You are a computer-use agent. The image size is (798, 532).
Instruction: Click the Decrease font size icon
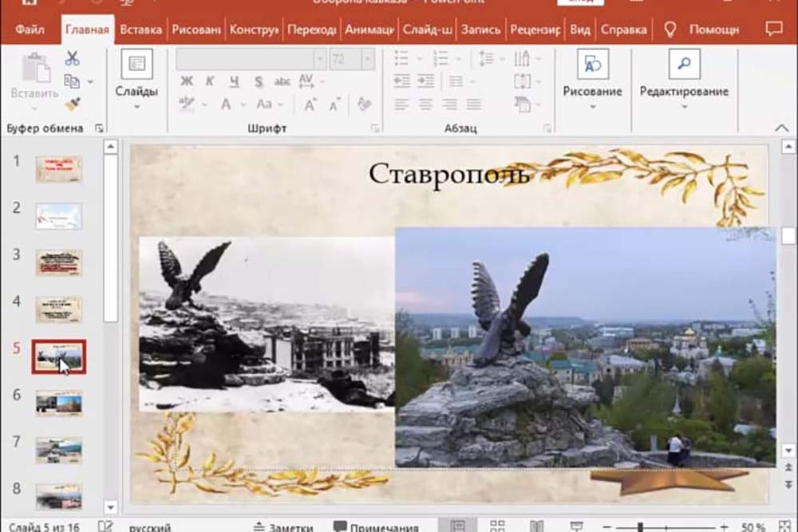click(x=334, y=104)
